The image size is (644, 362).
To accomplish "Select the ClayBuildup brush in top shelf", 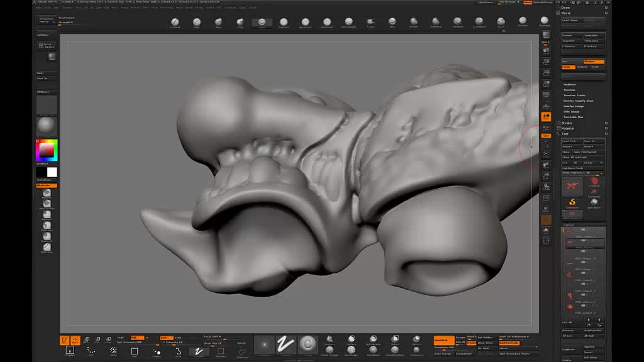I will tap(544, 21).
